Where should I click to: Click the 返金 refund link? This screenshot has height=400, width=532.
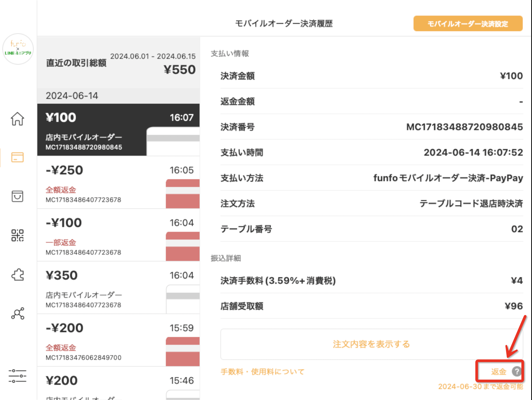tap(498, 372)
